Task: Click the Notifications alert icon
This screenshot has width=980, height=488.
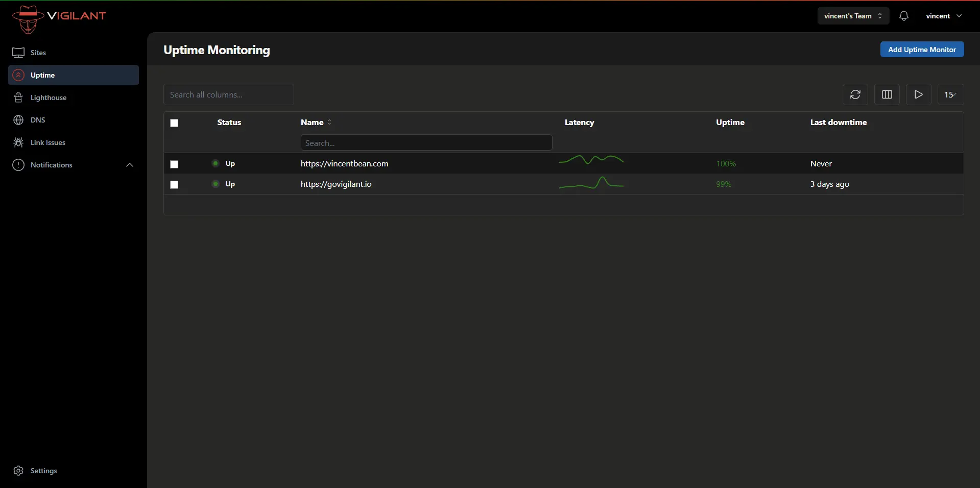Action: tap(18, 165)
